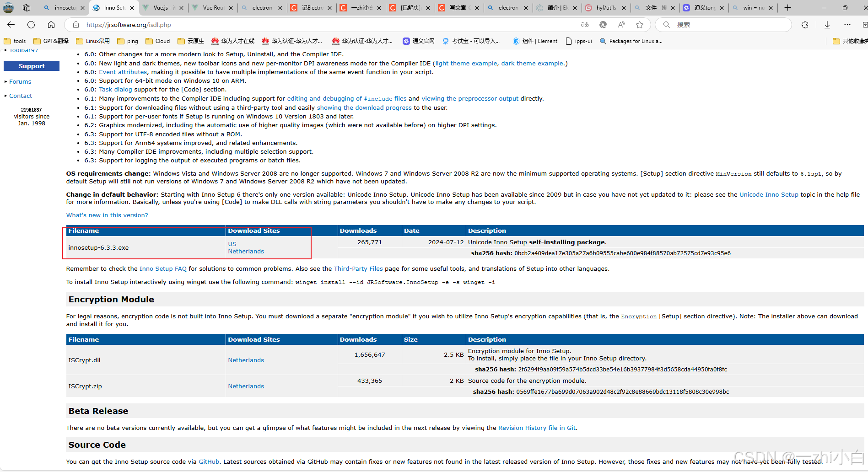868x472 pixels.
Task: Open the Unicode Inno Setup link
Action: (769, 195)
